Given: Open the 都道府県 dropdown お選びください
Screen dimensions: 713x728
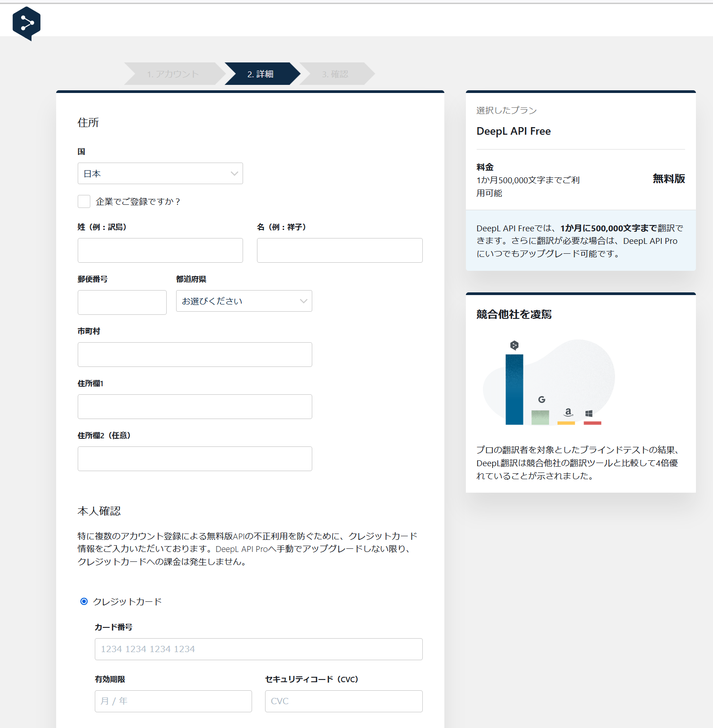Looking at the screenshot, I should (244, 301).
